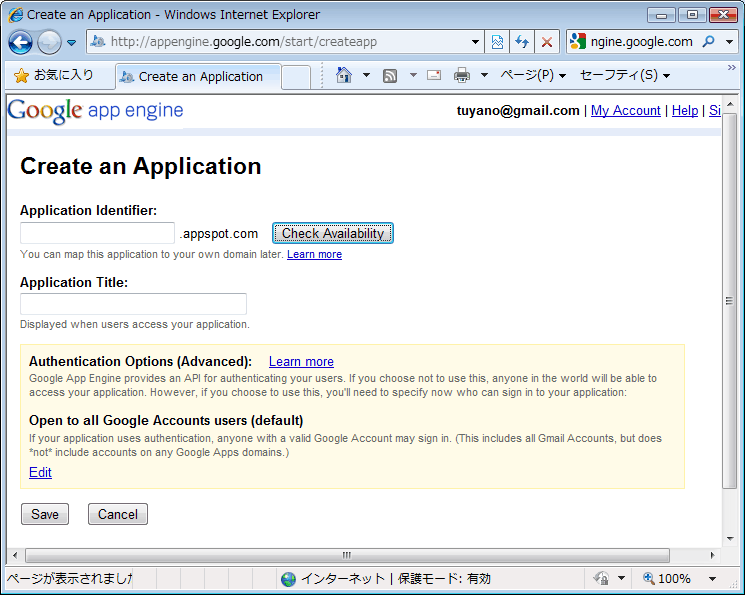This screenshot has width=745, height=595.
Task: Open the セーフティ(S) menu
Action: (625, 75)
